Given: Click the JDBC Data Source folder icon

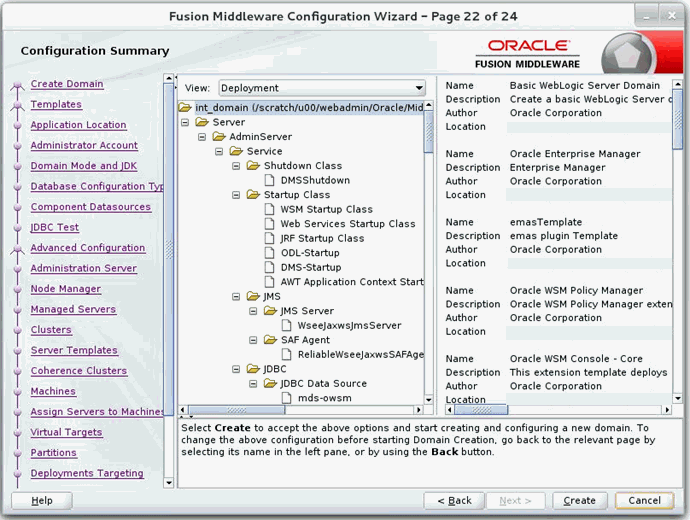Looking at the screenshot, I should (270, 383).
